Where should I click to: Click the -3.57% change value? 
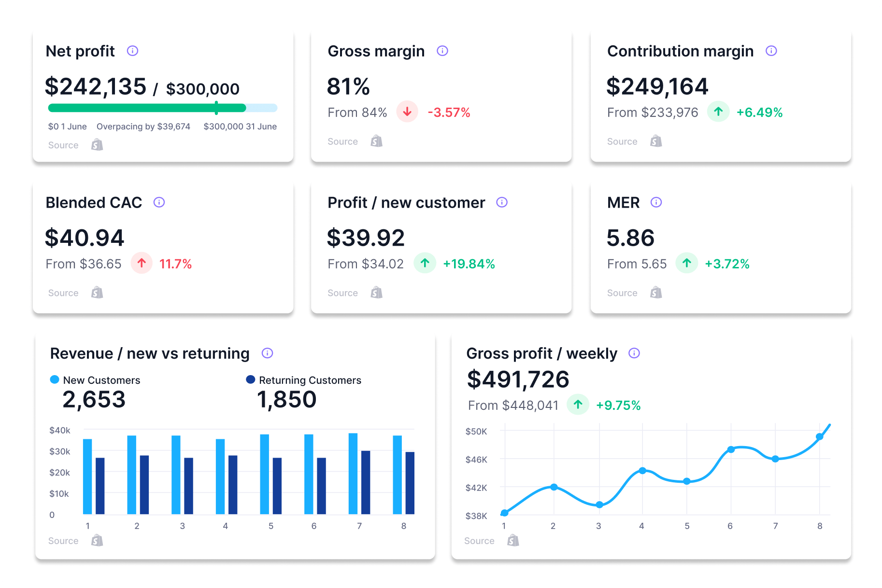pyautogui.click(x=449, y=112)
